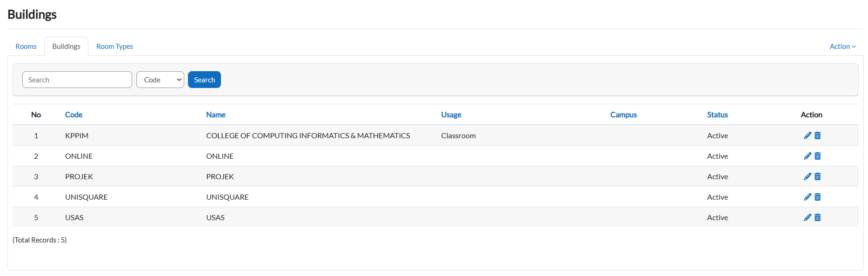
Task: Delete the KPPIM building row
Action: pyautogui.click(x=817, y=135)
